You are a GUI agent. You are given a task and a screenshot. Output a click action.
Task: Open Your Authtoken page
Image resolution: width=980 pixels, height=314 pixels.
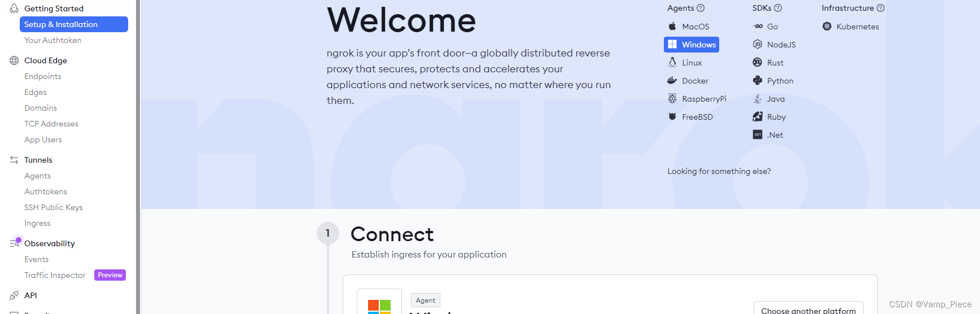coord(53,40)
